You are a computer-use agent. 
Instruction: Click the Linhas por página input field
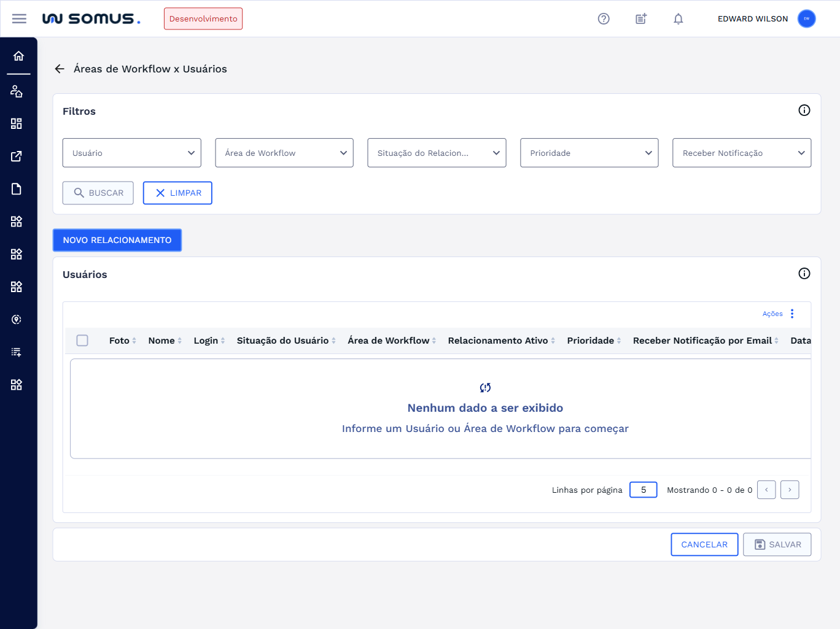pos(643,490)
